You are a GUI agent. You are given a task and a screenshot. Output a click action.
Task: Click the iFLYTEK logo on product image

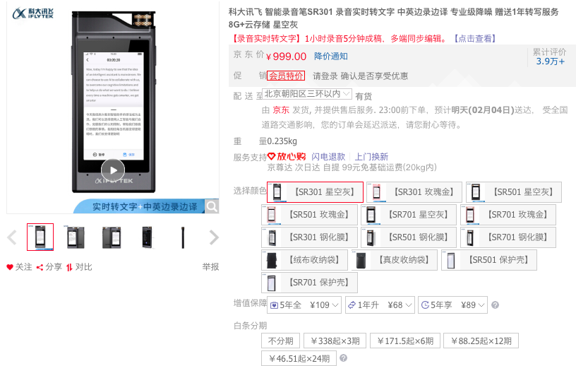[33, 13]
